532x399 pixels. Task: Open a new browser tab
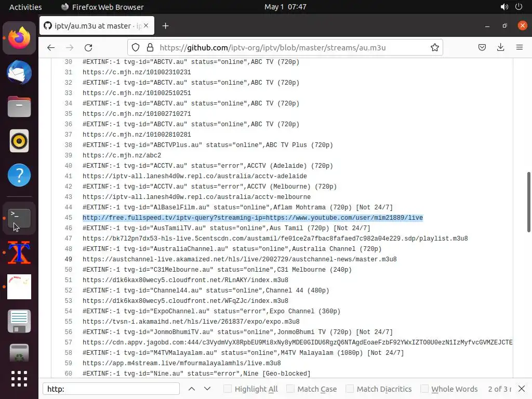pos(165,26)
